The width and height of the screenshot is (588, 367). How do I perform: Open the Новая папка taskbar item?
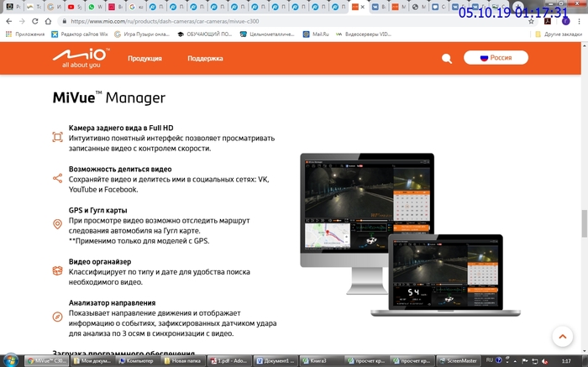[x=183, y=360]
